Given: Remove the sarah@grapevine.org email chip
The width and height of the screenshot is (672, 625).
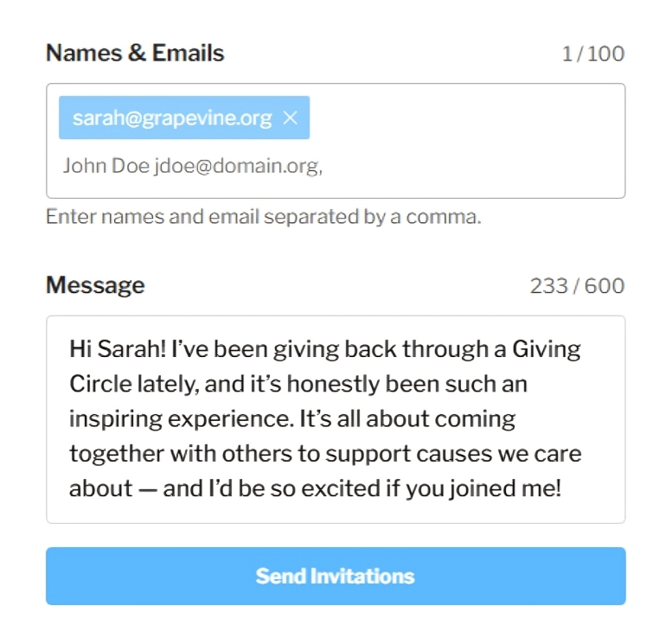Looking at the screenshot, I should tap(291, 118).
